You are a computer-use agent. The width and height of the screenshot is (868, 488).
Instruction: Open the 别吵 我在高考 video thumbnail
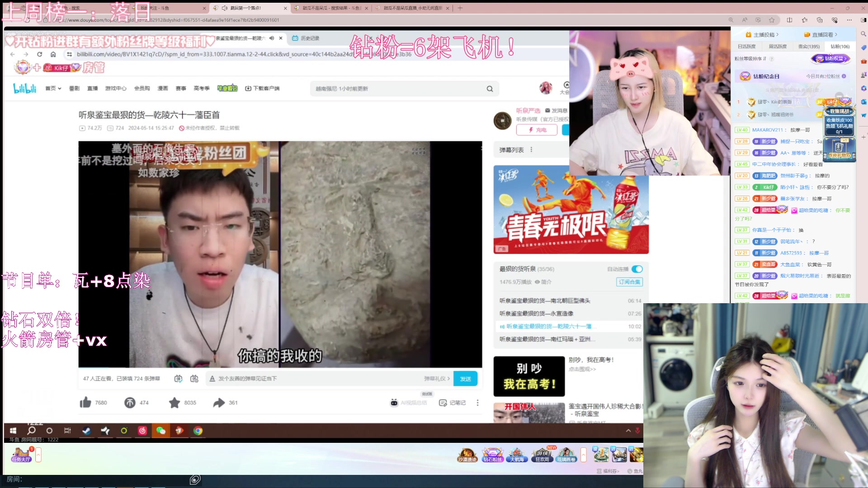(529, 376)
